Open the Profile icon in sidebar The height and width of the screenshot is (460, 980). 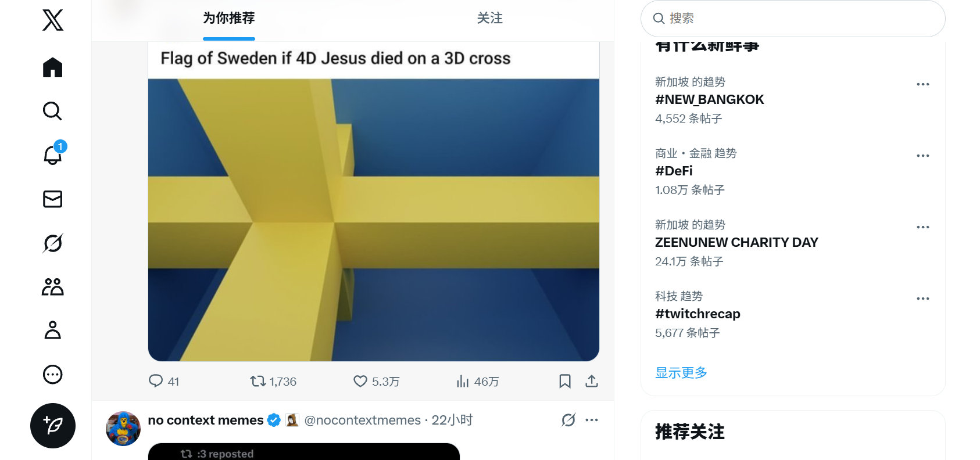(53, 330)
